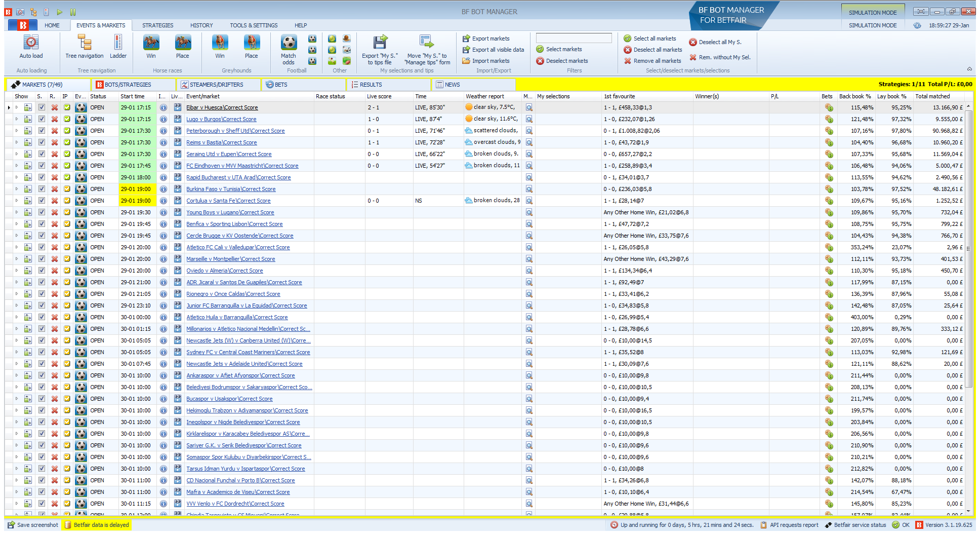The width and height of the screenshot is (980, 535).
Task: Open the TOOLS & SETTINGS ribbon tab
Action: (254, 25)
